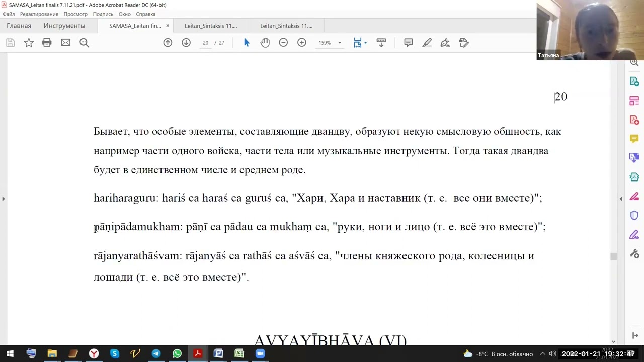Image resolution: width=644 pixels, height=362 pixels.
Task: Print the document
Action: tap(47, 43)
